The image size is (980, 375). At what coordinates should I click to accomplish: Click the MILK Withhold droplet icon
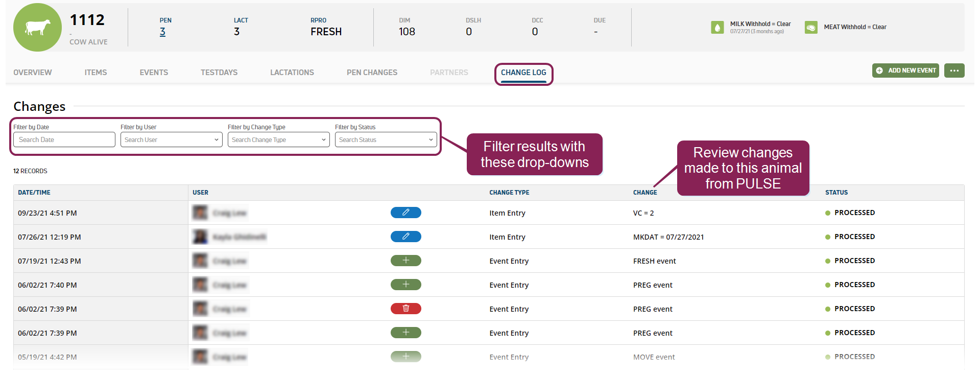(717, 28)
